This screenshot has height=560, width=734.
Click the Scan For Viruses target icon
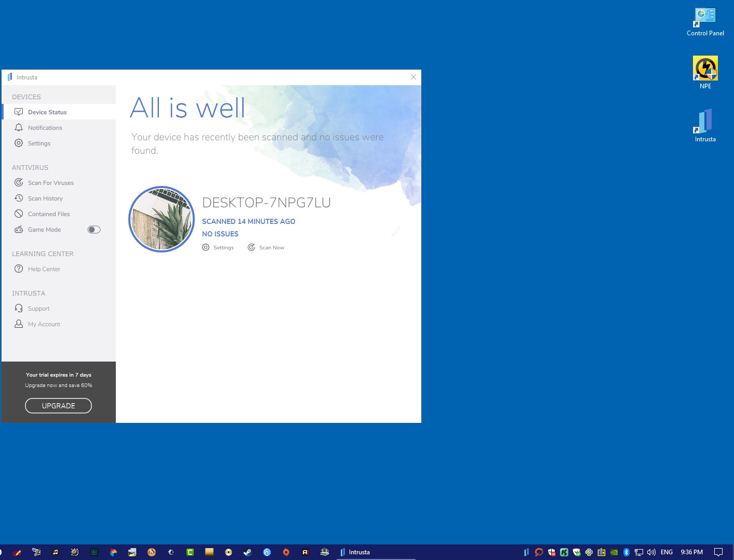point(19,182)
